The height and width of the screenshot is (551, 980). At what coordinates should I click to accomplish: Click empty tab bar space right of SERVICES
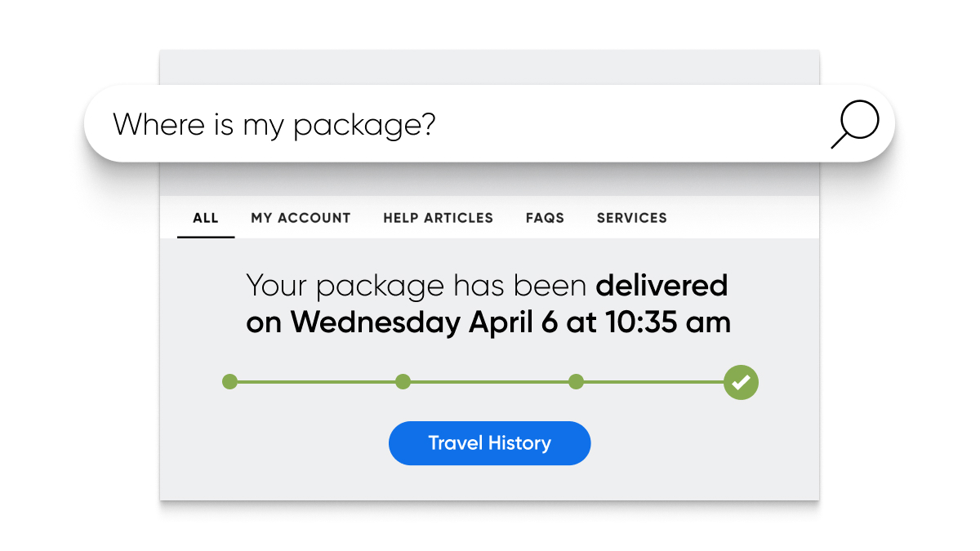click(743, 218)
